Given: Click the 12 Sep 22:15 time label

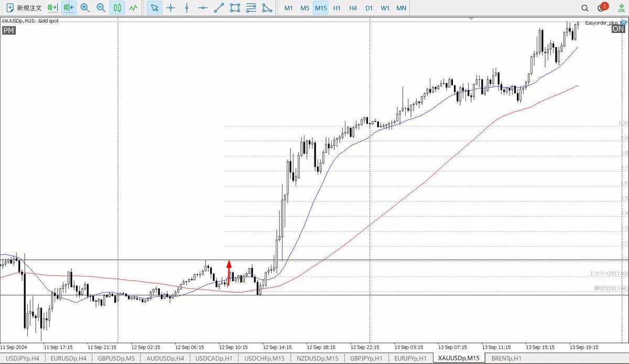Looking at the screenshot, I should pos(365,347).
